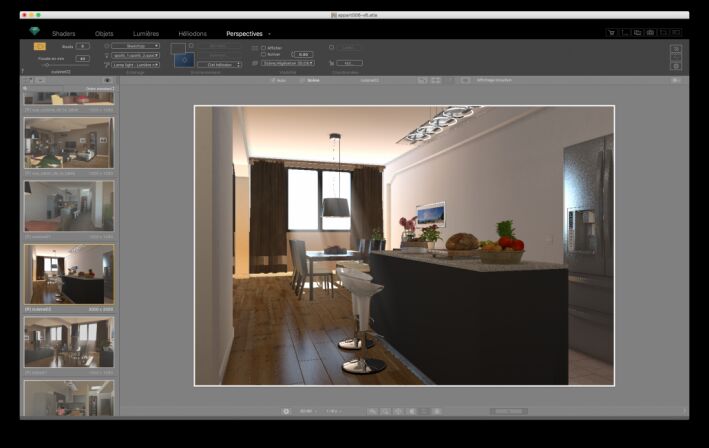The image size is (709, 448).
Task: Click the toggle icon at view bar's right end
Action: coord(676,80)
